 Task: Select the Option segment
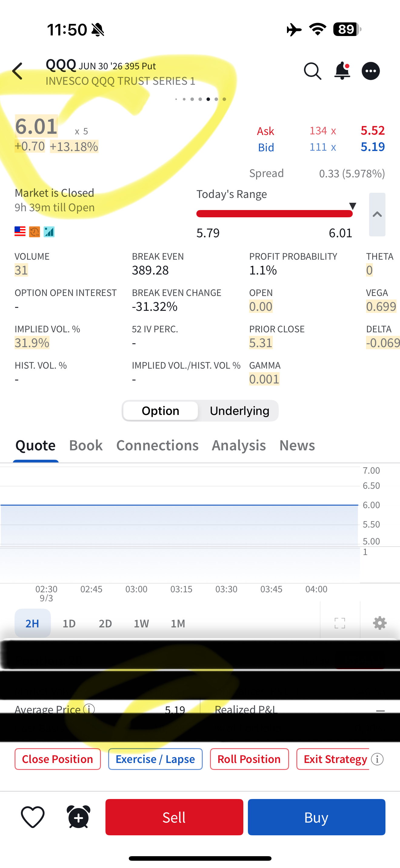point(161,411)
